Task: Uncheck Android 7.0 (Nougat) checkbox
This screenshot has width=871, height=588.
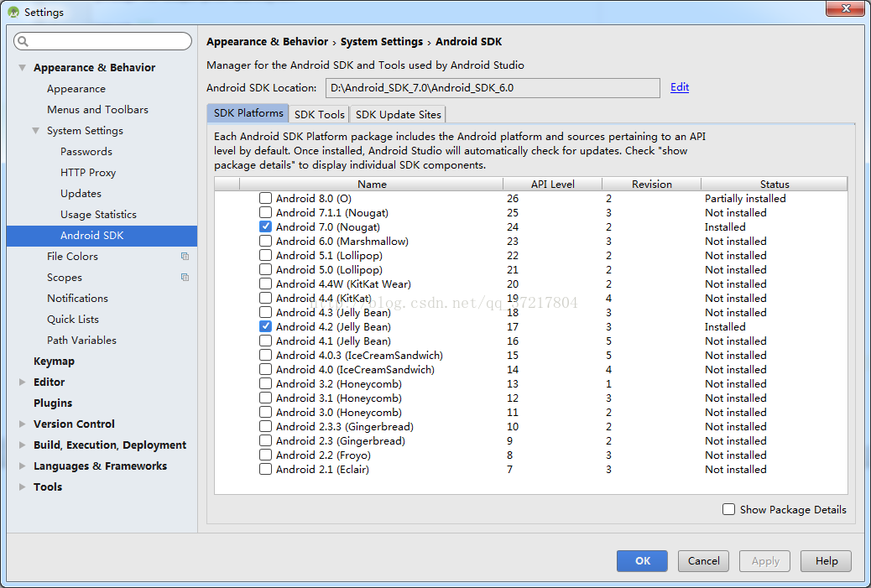Action: pos(265,226)
